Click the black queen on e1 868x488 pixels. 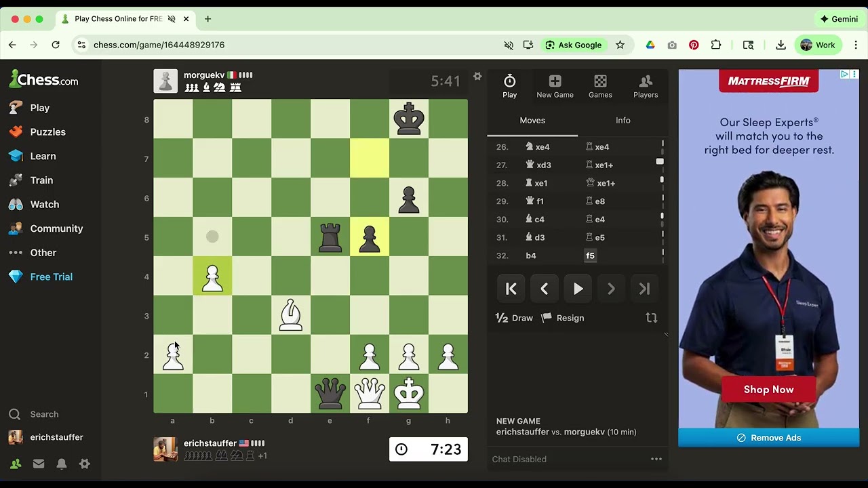click(x=330, y=394)
